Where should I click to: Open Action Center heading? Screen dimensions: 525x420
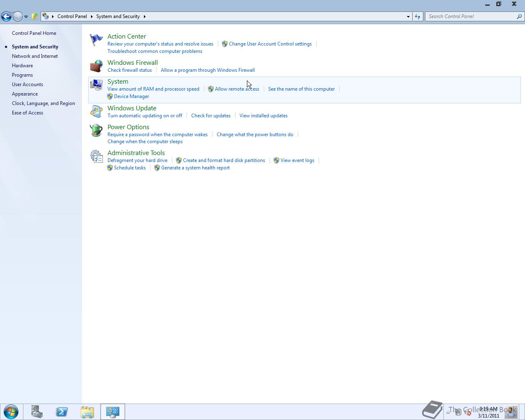click(x=127, y=37)
